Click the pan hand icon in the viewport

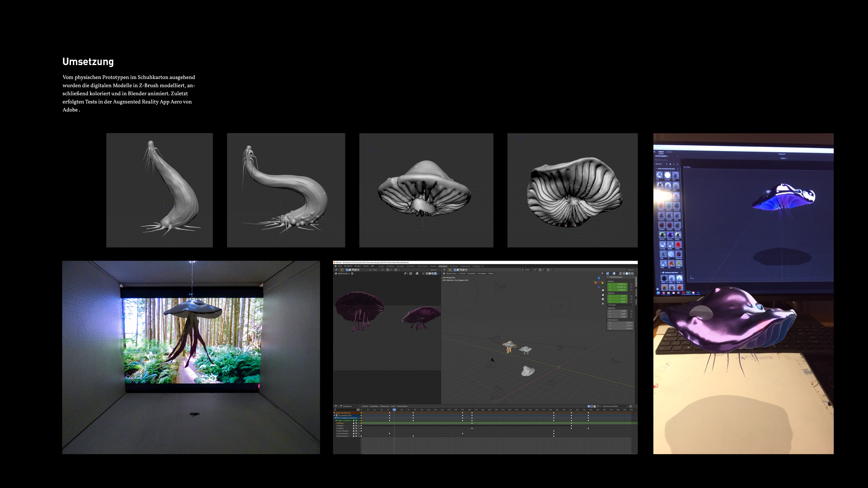[x=603, y=295]
